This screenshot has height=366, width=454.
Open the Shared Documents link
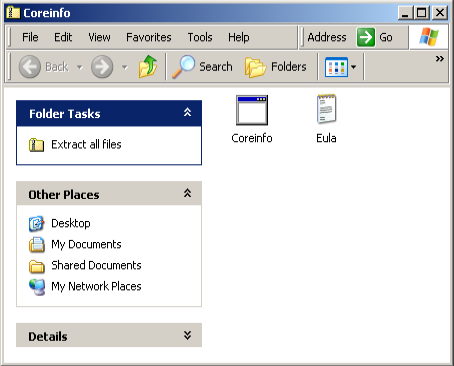coord(96,265)
